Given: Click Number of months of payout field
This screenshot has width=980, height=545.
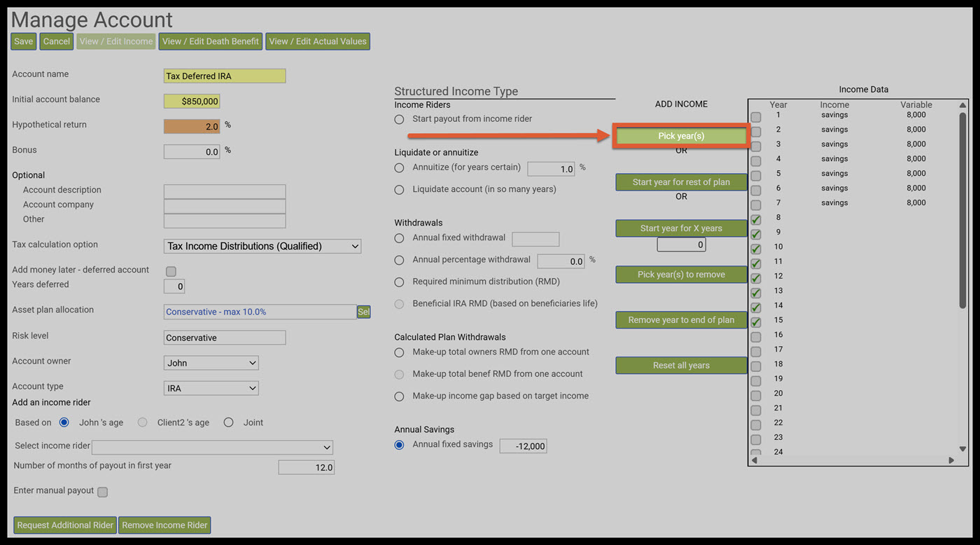Looking at the screenshot, I should 307,467.
